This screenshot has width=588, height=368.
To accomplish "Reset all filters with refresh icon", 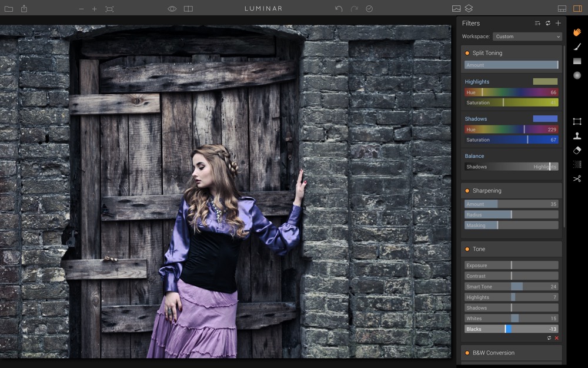I will 548,24.
